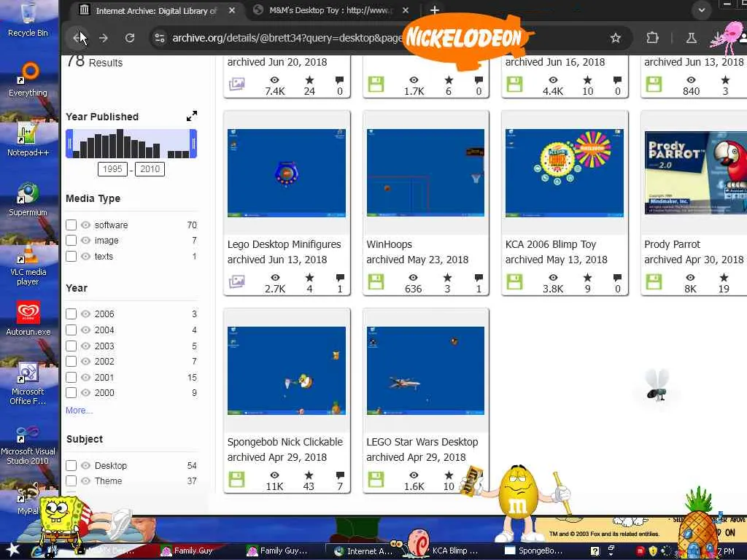Show more year filters via More link

(x=79, y=410)
